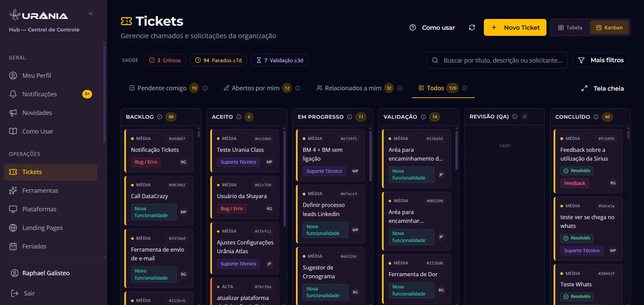Enter Tela cheia fullscreen mode
This screenshot has height=305, width=644.
[x=602, y=88]
